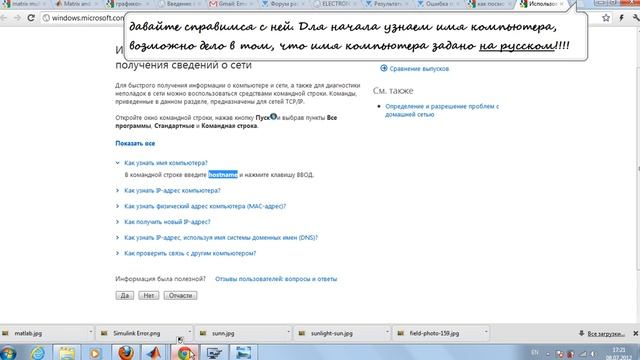The image size is (640, 360).
Task: Open downloaded file field-photo-159.jpg
Action: 434,333
